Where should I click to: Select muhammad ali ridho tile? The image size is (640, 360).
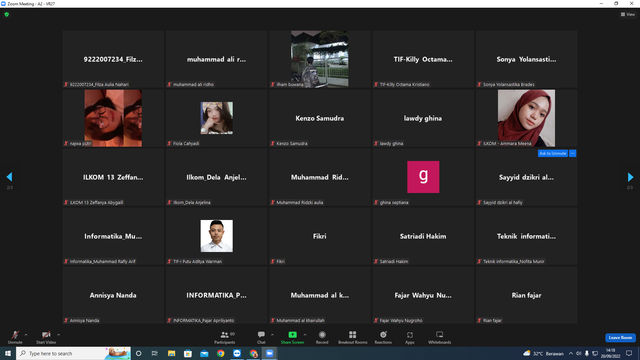pos(216,59)
